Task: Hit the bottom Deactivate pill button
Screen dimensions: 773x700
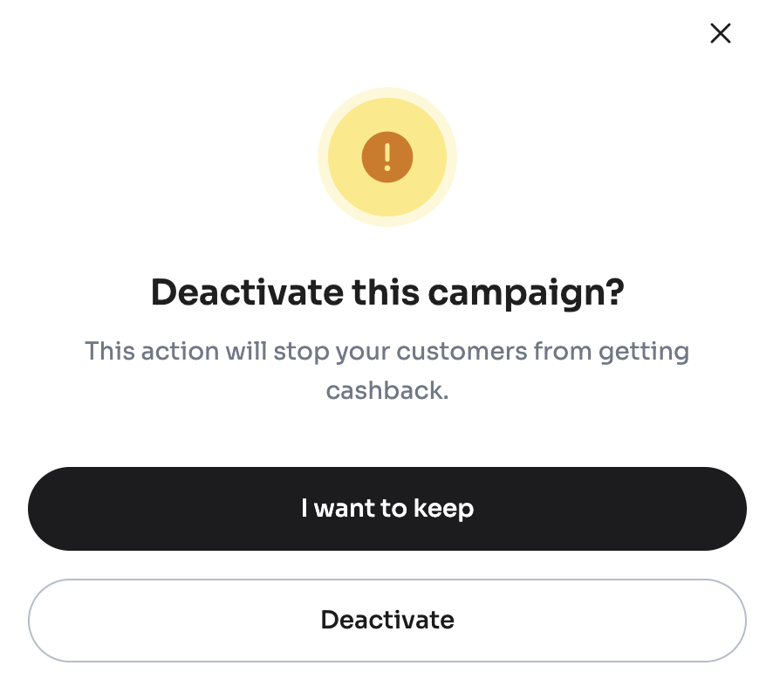Action: pyautogui.click(x=386, y=621)
